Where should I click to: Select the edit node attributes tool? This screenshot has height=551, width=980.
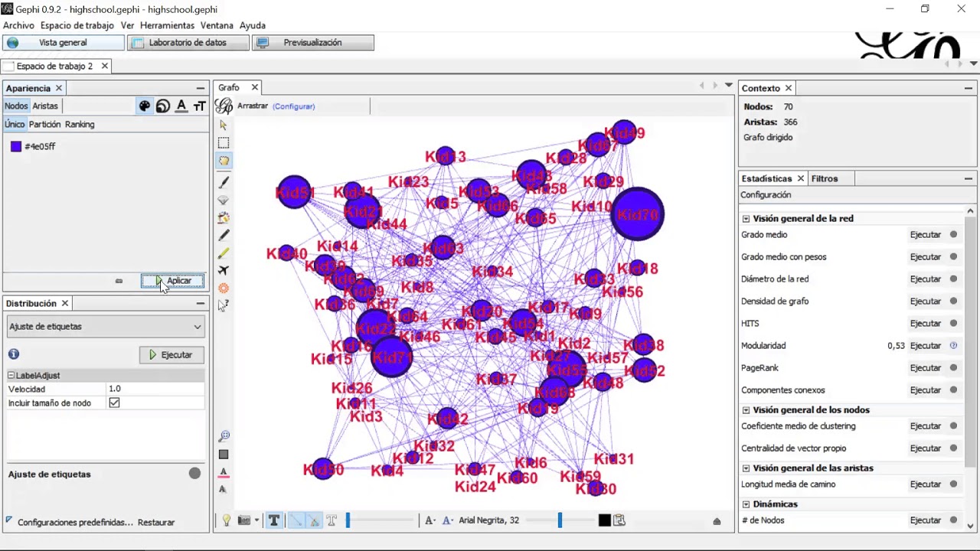point(224,305)
